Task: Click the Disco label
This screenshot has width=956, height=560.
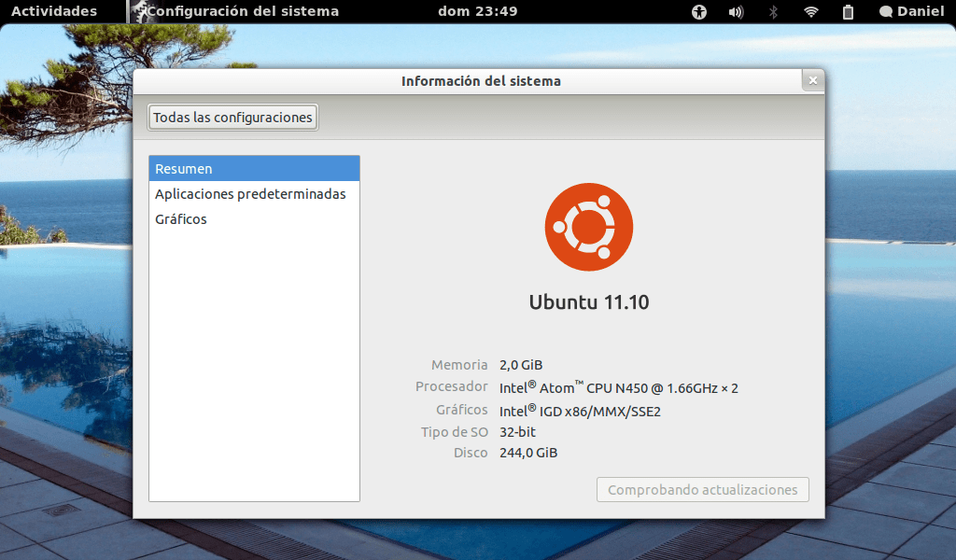Action: pos(471,453)
